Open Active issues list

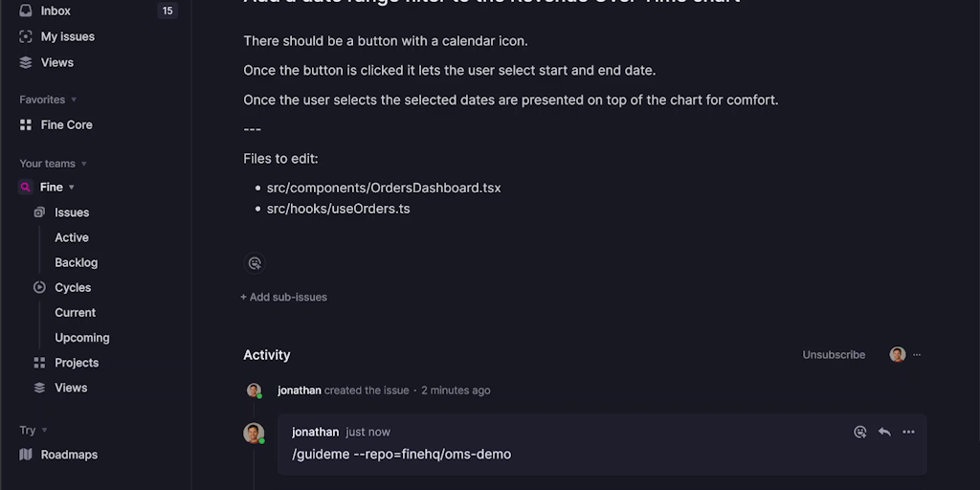(x=72, y=237)
